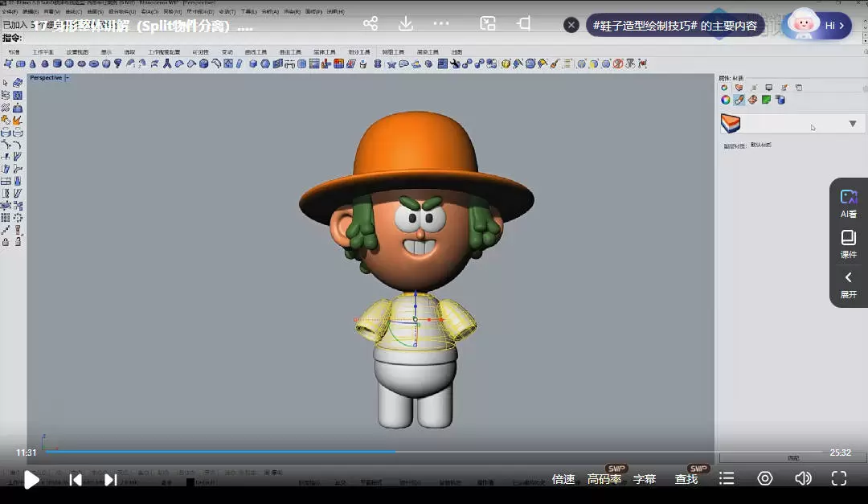Open the Perspective viewport dropdown arrow

pos(67,78)
